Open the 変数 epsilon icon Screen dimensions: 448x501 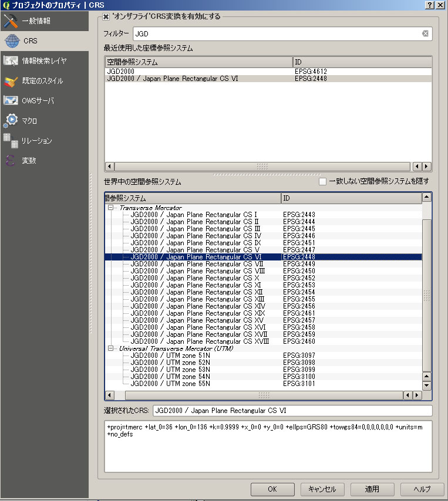[x=10, y=160]
